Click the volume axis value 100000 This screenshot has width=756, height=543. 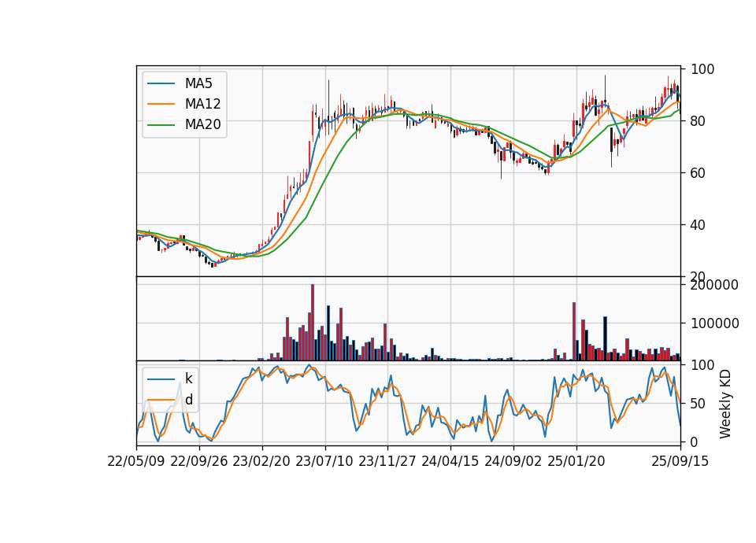pos(714,323)
